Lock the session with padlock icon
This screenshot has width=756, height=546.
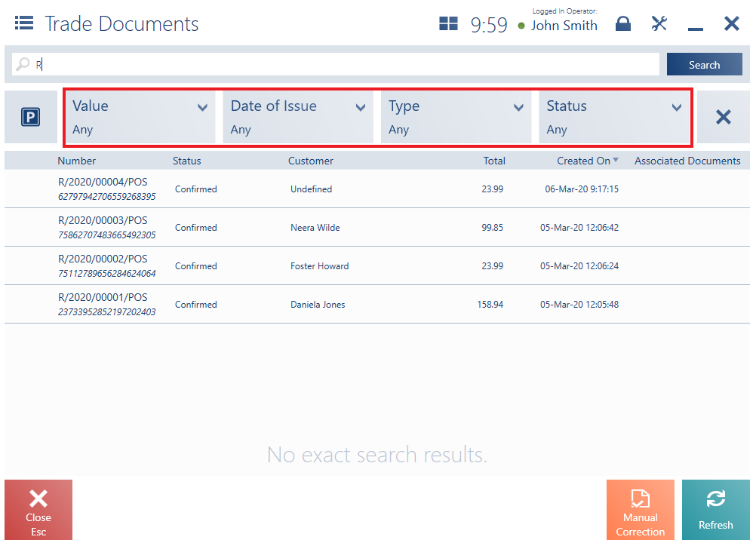point(623,23)
